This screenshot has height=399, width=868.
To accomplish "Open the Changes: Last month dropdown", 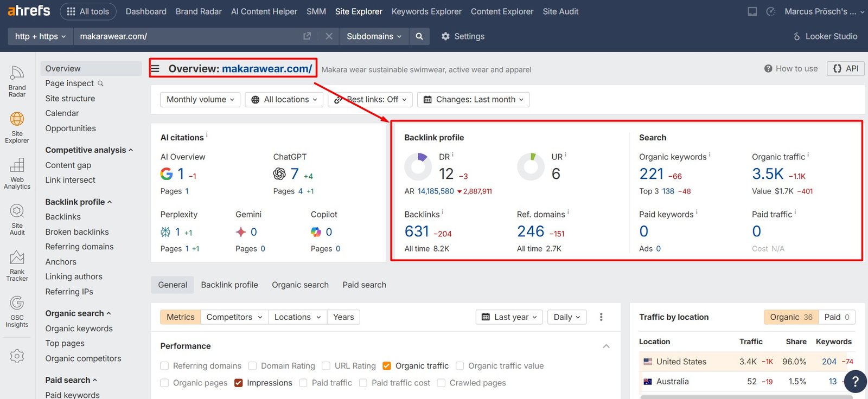I will 473,100.
